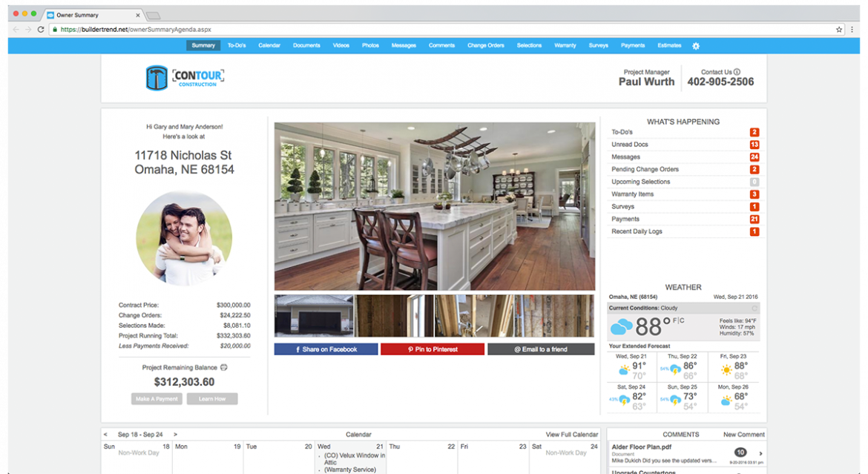This screenshot has width=868, height=474.
Task: Click the cloudy current-conditions weather icon
Action: 622,326
